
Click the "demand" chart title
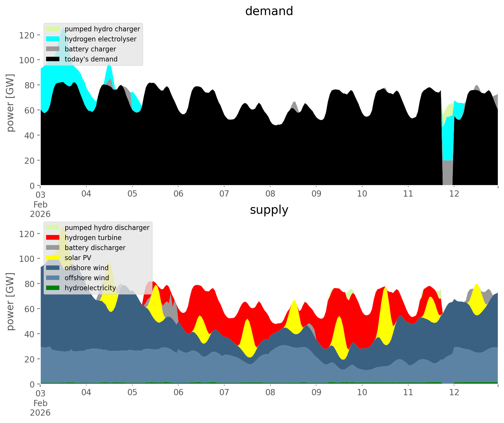pos(269,11)
